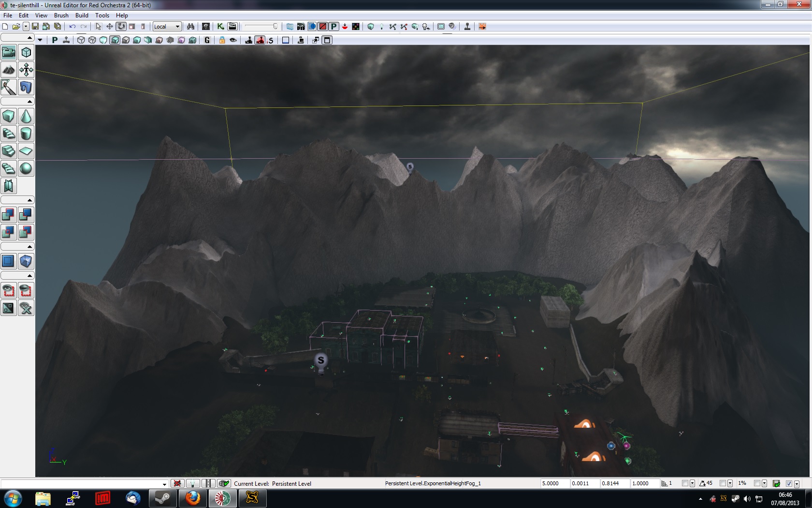Image resolution: width=812 pixels, height=508 pixels.
Task: Click the Build lighting bulb button
Action: coord(382,27)
